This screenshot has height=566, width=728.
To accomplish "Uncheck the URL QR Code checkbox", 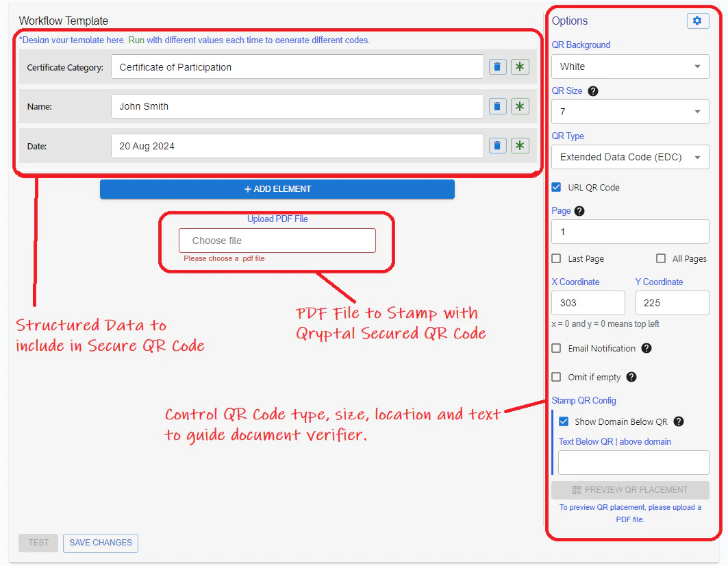I will [557, 187].
